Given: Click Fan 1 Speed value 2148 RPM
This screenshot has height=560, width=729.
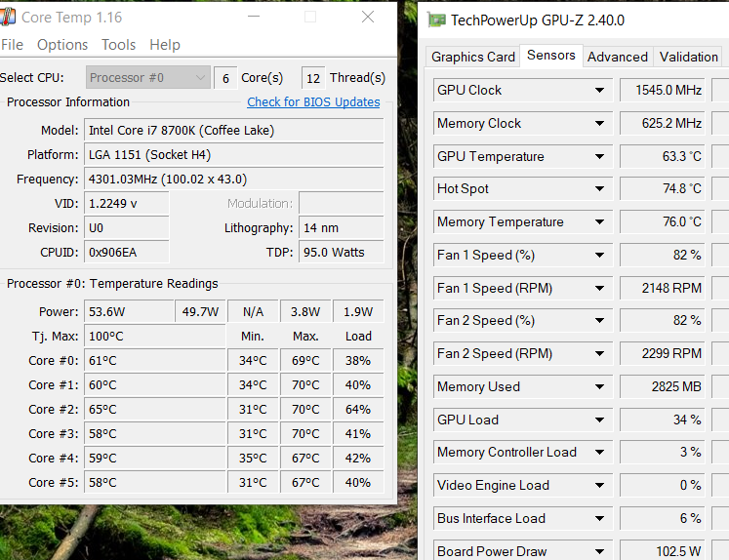Looking at the screenshot, I should pos(663,288).
